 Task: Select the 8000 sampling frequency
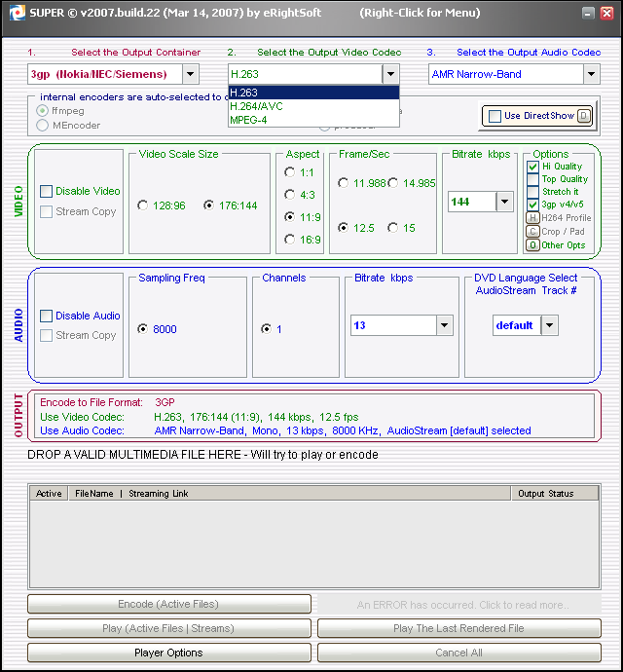click(143, 329)
